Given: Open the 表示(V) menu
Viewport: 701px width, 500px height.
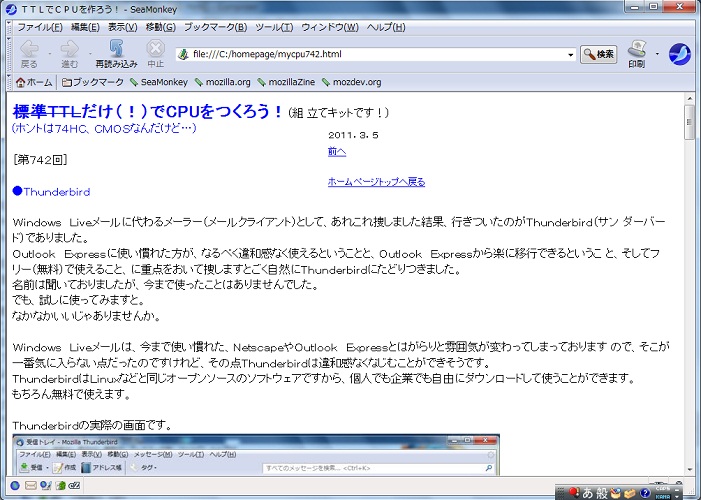Looking at the screenshot, I should [x=122, y=27].
